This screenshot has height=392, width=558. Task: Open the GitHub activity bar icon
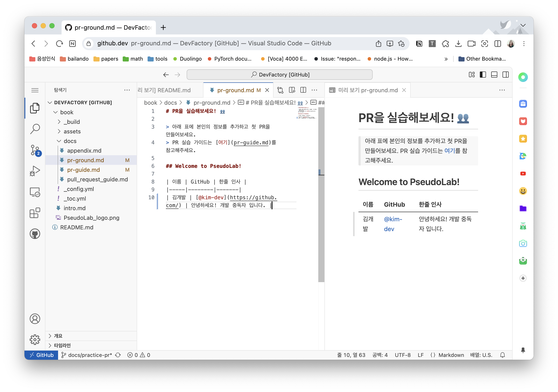(35, 234)
